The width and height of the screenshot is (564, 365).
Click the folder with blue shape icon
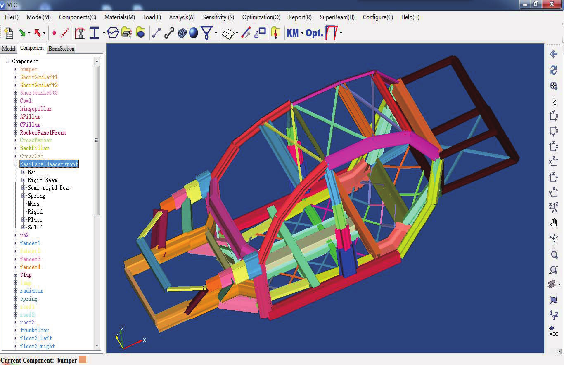(140, 33)
